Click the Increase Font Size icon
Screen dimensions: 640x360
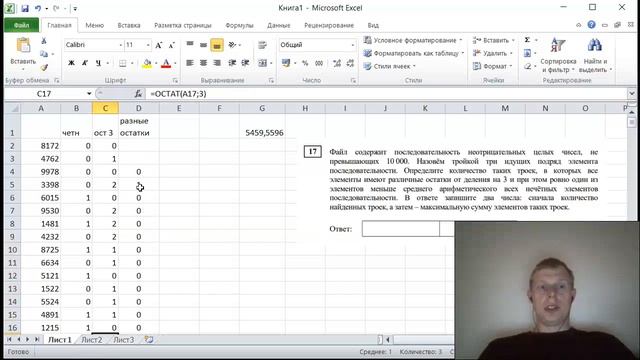coord(159,45)
